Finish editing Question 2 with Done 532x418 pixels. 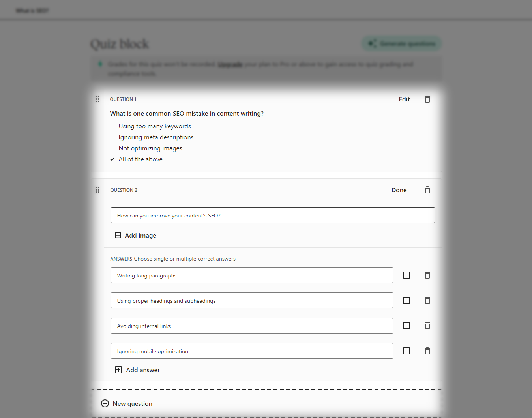399,190
